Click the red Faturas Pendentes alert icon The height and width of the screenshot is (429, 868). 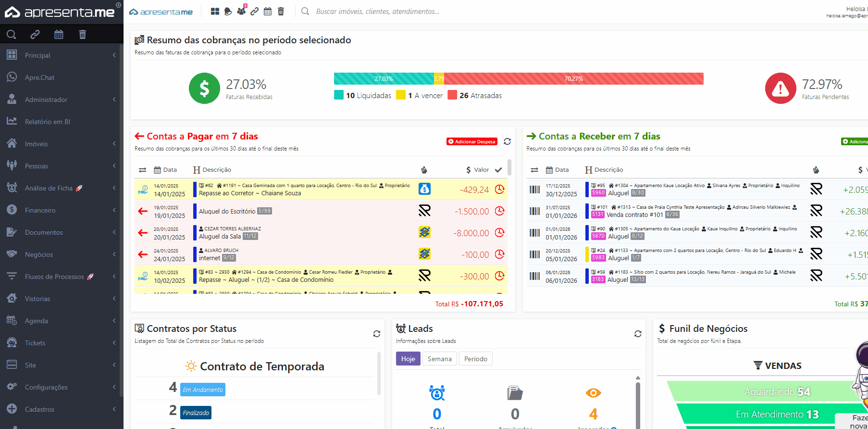[781, 88]
